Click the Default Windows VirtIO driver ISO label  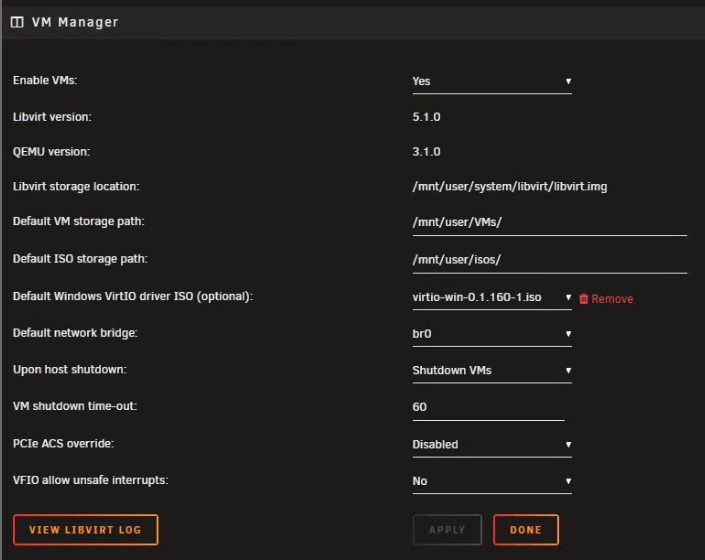(x=133, y=297)
